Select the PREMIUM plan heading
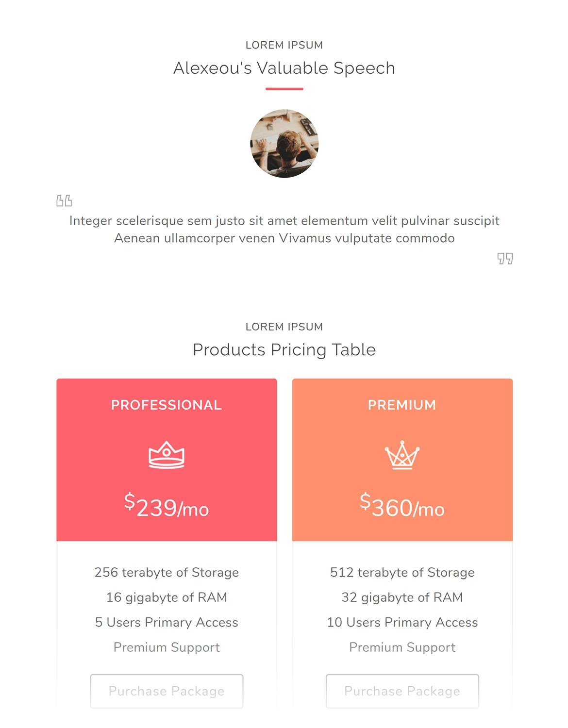The image size is (568, 728). 402,405
